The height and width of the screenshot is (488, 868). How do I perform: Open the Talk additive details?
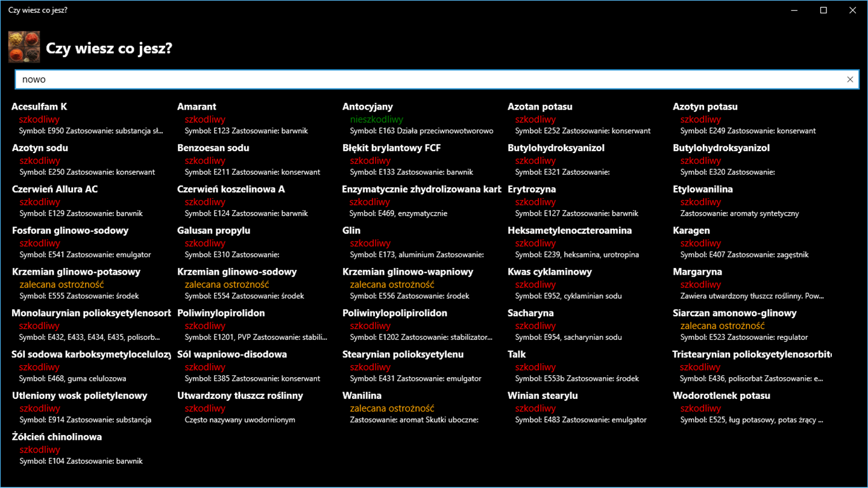[x=586, y=366]
